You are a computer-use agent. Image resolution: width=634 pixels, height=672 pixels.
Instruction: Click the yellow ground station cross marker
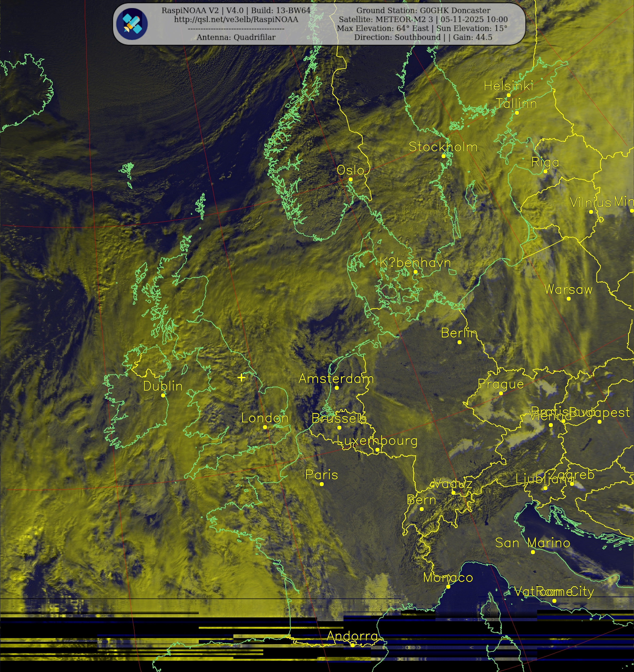tap(241, 378)
